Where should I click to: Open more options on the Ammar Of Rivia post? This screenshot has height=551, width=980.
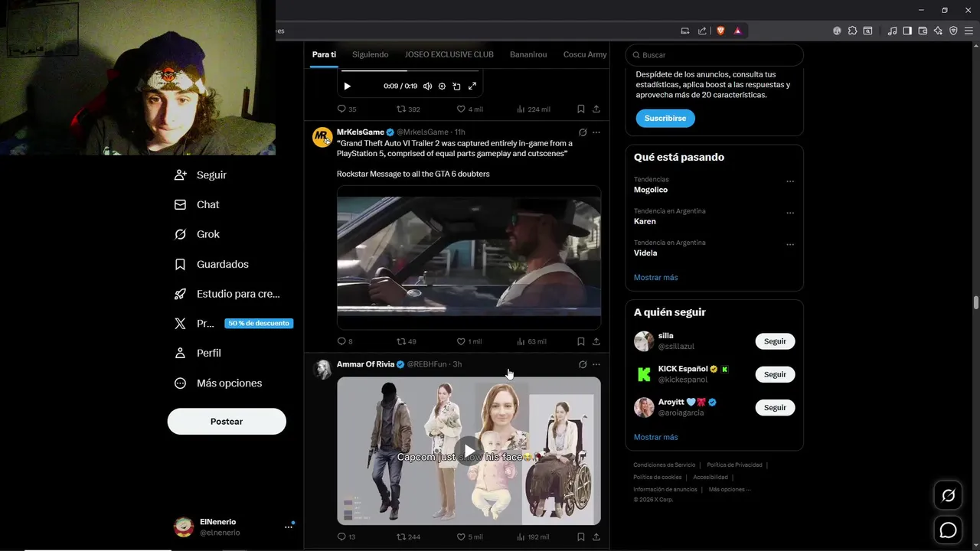[596, 364]
